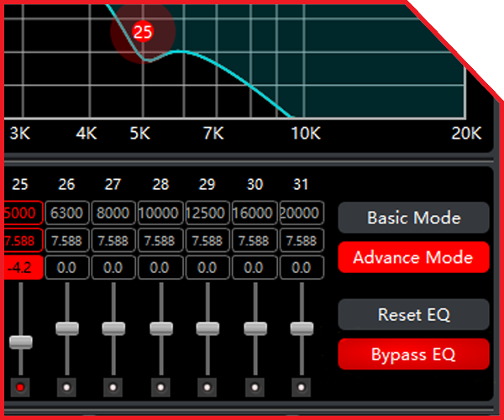
Task: Select band 31 radio dot
Action: (x=302, y=387)
